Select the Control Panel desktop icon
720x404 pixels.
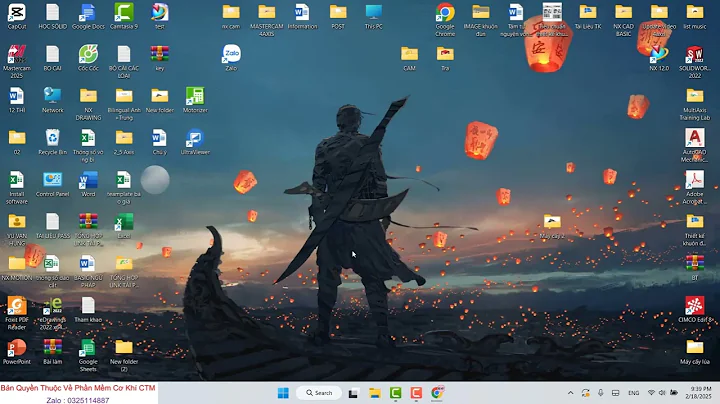coord(52,184)
